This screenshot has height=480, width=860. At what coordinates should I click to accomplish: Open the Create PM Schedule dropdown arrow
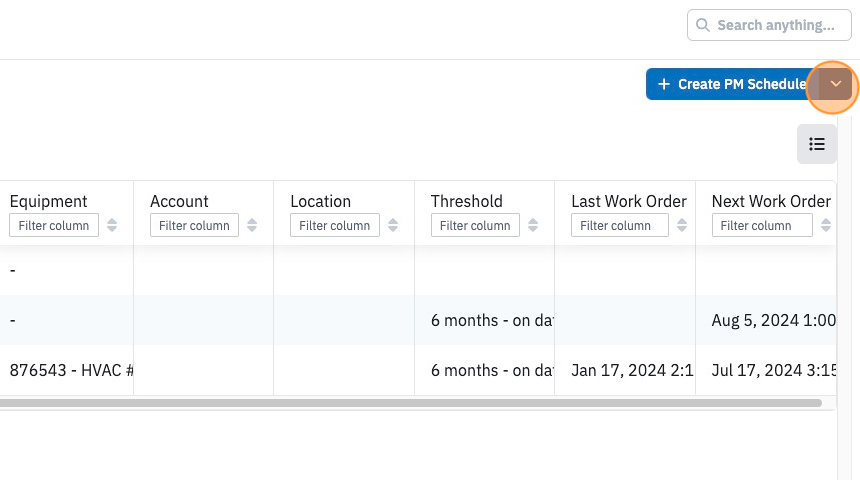point(835,84)
